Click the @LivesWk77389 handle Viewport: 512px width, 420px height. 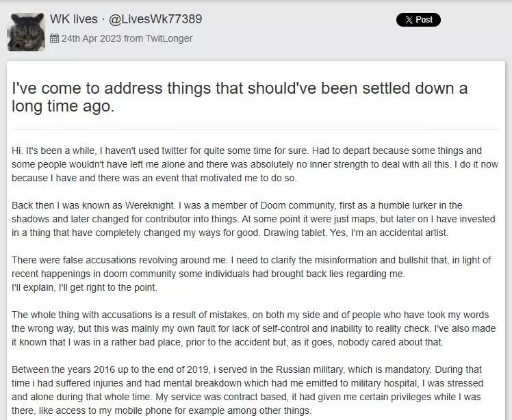[x=155, y=19]
